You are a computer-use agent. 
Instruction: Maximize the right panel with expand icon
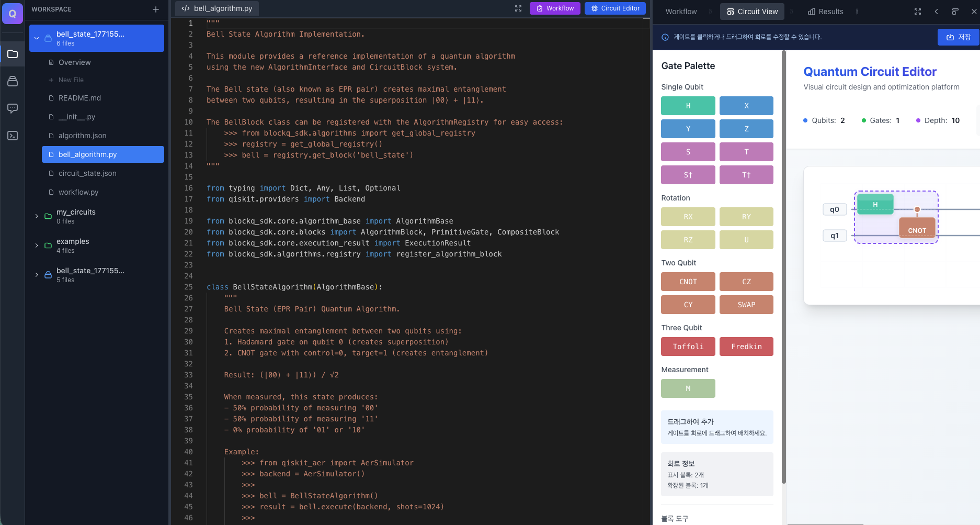[x=918, y=12]
